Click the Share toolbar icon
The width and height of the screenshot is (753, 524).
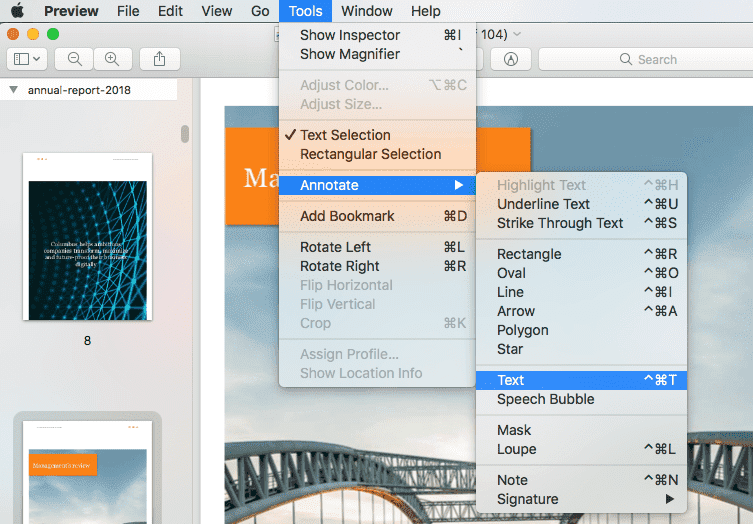coord(159,59)
